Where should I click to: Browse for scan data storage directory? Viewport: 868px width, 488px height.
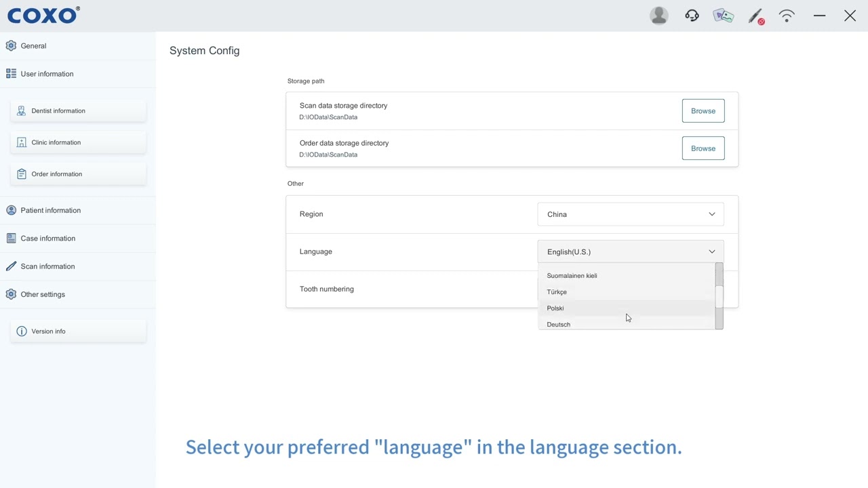click(703, 110)
